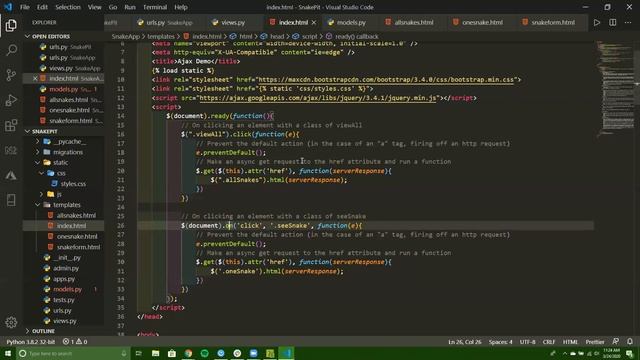The width and height of the screenshot is (640, 360).
Task: Switch to the onesnake.html tab
Action: 482,22
